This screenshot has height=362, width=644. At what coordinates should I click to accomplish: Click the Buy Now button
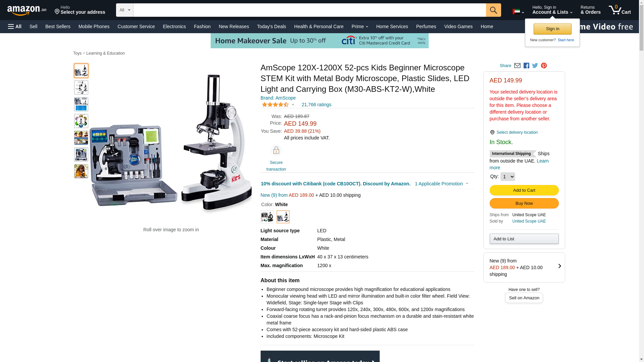click(524, 203)
